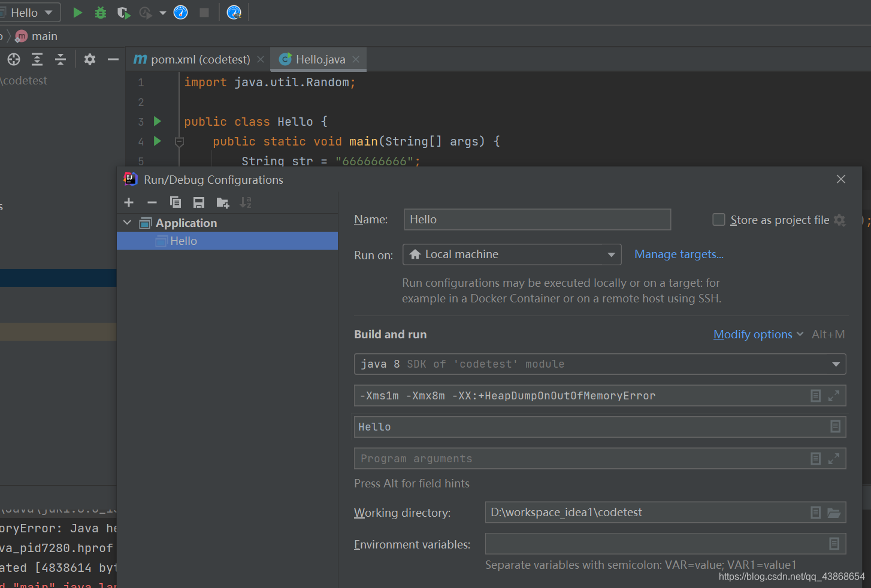Screen dimensions: 871x588
Task: Close the Hello.java editor tab
Action: [x=356, y=59]
